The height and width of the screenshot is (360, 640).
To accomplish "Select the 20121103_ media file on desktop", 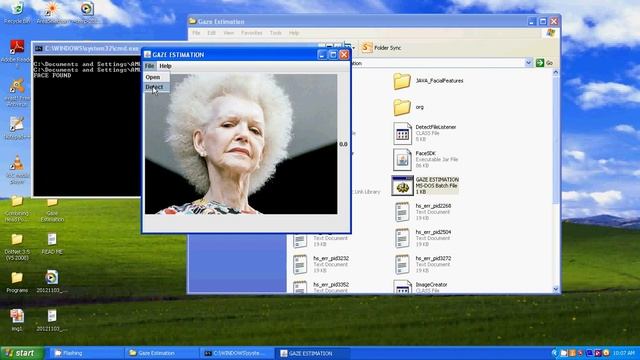I will click(x=52, y=282).
